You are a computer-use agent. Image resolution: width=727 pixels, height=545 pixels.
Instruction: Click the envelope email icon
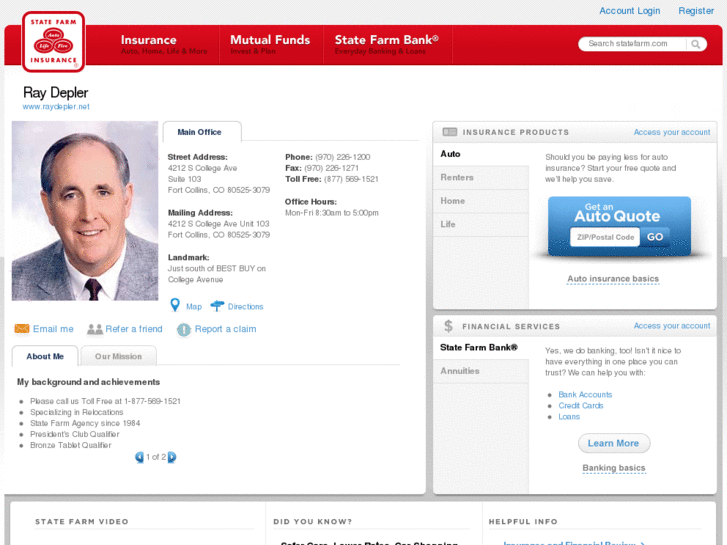tap(22, 329)
